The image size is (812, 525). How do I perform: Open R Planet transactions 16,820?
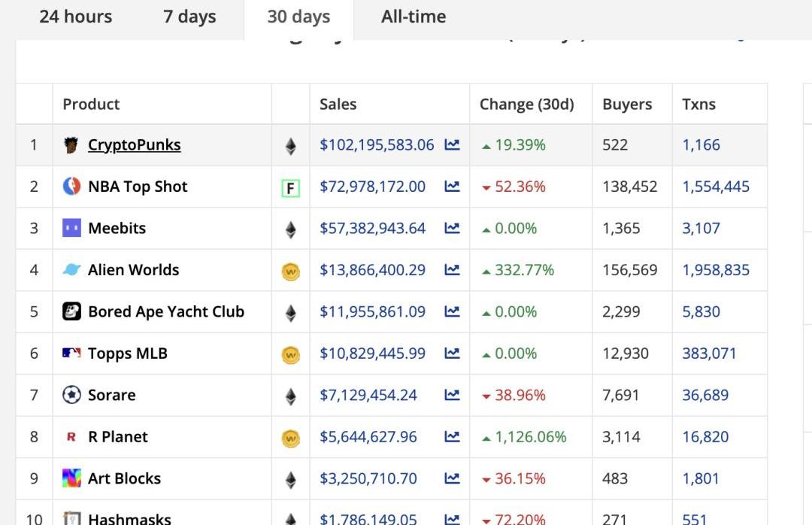coord(705,436)
